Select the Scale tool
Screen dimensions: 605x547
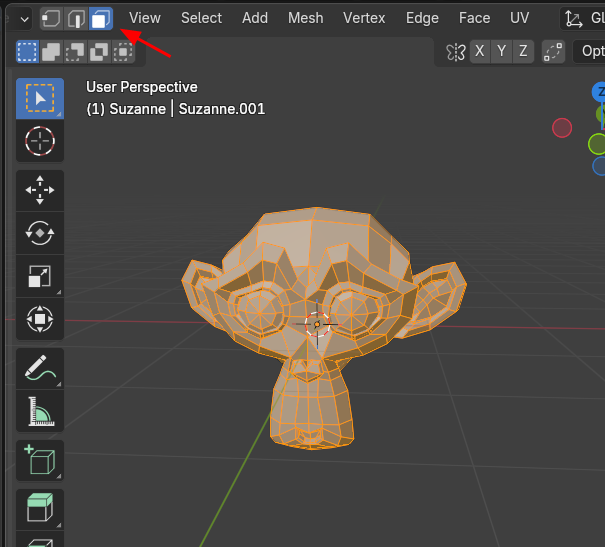click(x=40, y=276)
